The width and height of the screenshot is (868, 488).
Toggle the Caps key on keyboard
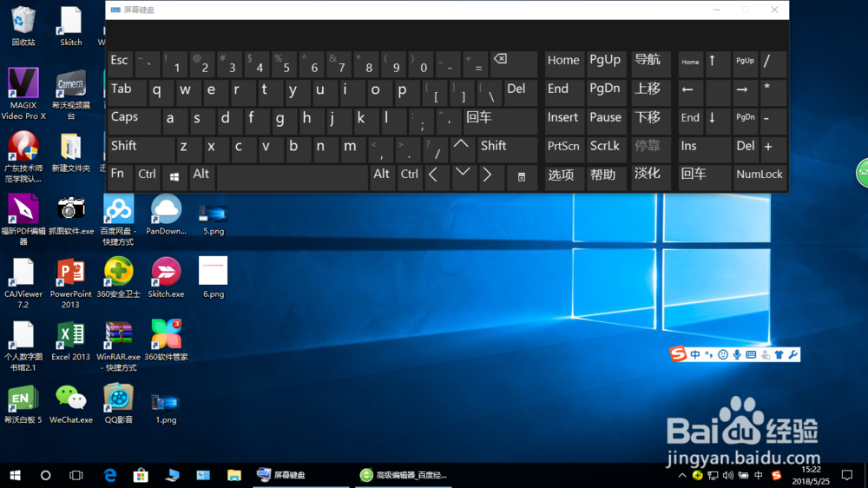click(134, 122)
